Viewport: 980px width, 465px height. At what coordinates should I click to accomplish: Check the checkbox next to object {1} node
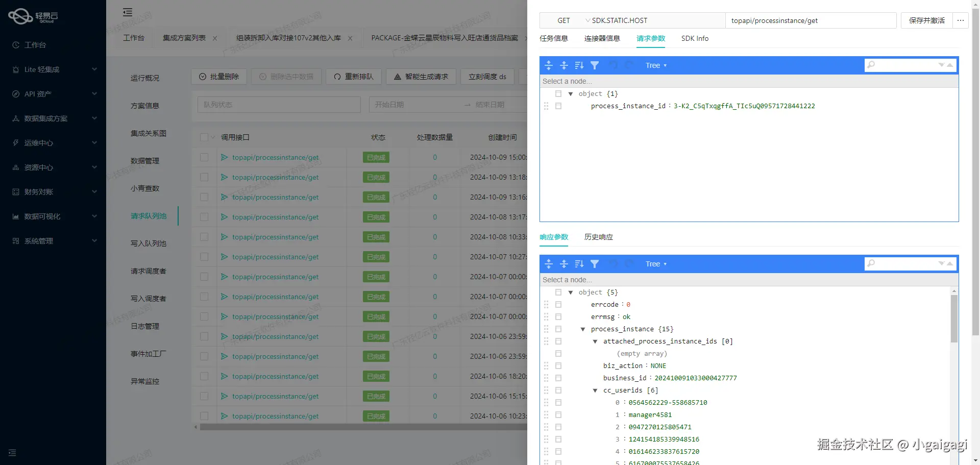coord(558,93)
